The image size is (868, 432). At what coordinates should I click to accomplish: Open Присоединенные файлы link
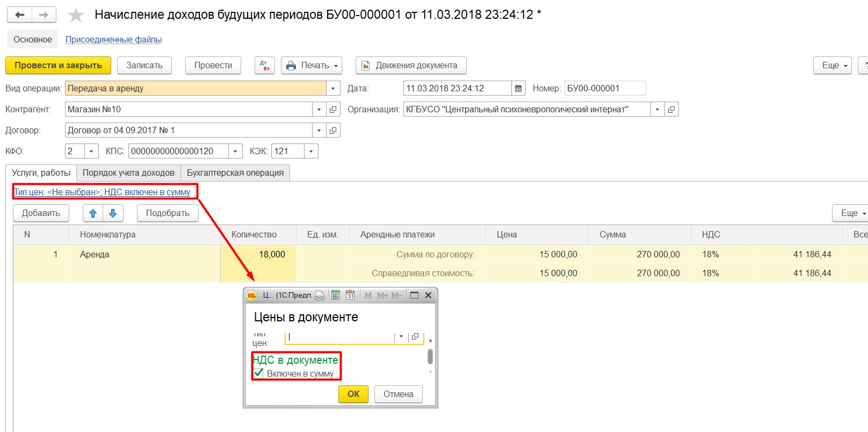click(x=113, y=39)
